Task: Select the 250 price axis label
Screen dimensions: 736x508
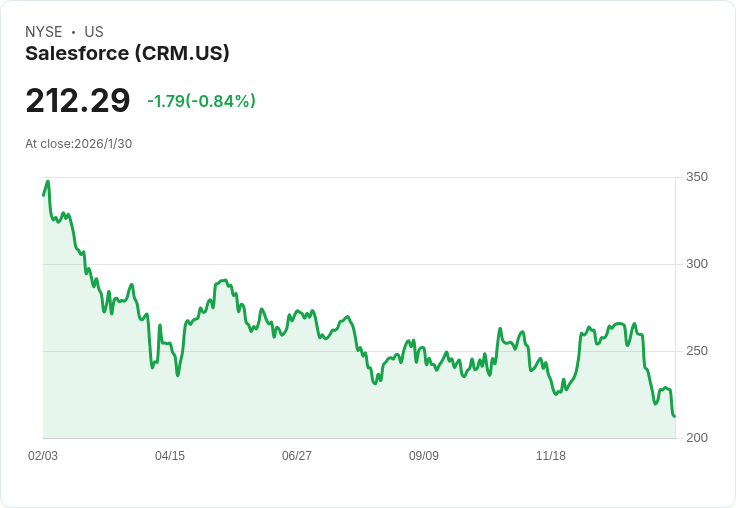Action: point(696,351)
